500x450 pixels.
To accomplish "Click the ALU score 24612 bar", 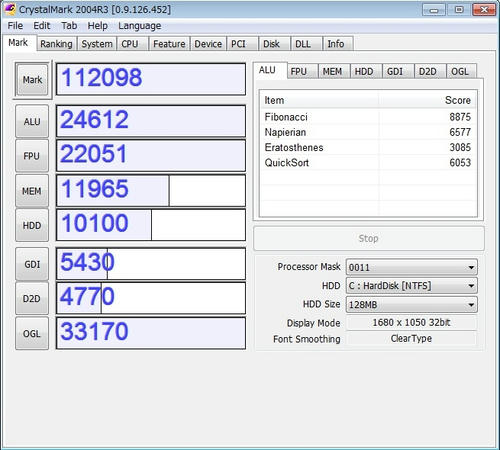I will (151, 121).
